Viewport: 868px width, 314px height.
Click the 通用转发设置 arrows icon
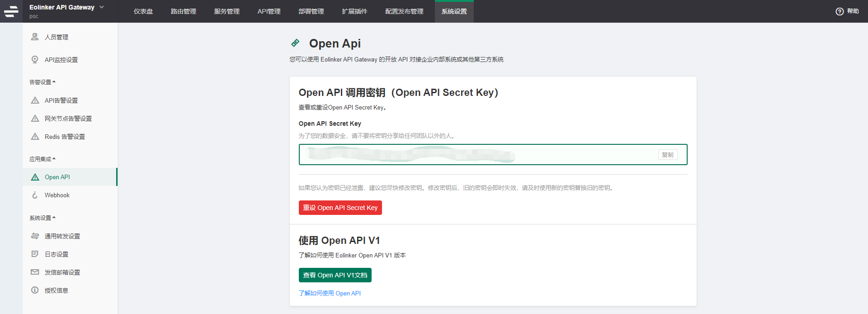point(35,236)
